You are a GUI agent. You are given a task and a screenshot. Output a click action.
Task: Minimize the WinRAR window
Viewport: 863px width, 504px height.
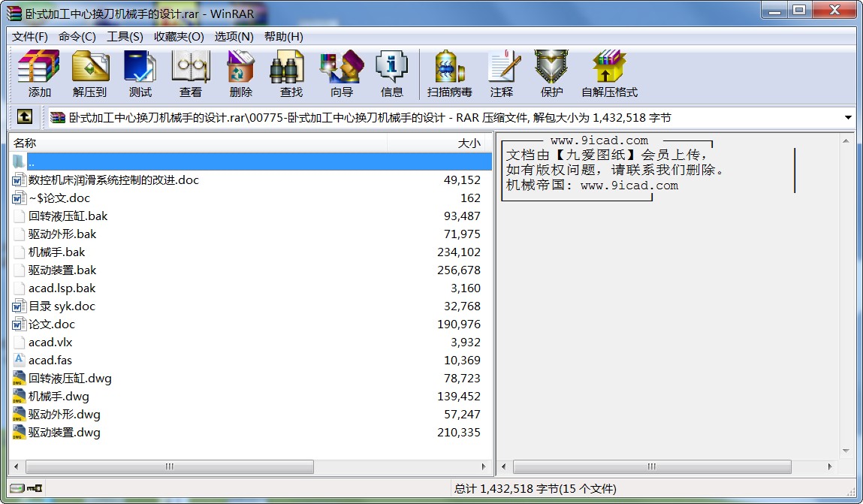click(775, 11)
